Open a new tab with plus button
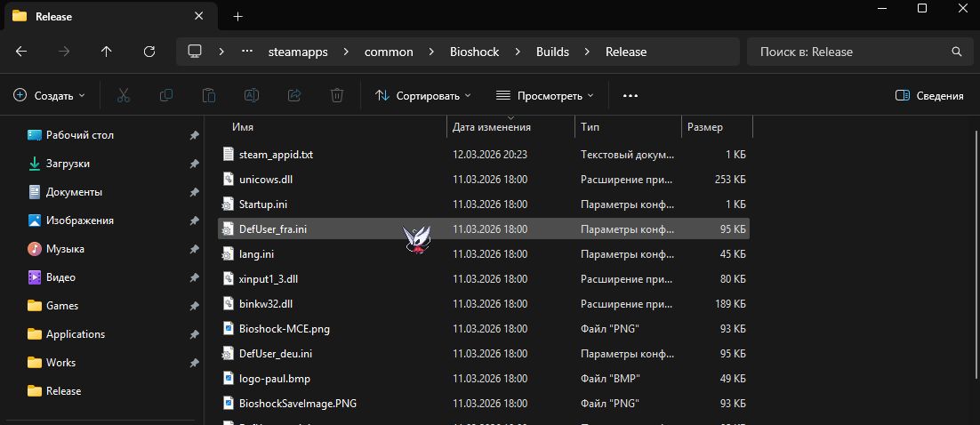The image size is (980, 425). [237, 17]
